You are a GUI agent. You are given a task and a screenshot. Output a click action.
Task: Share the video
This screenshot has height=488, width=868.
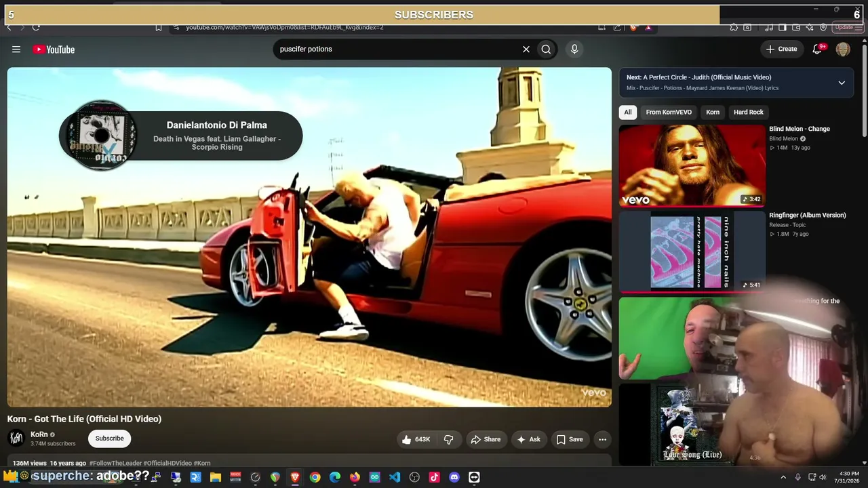pos(486,439)
